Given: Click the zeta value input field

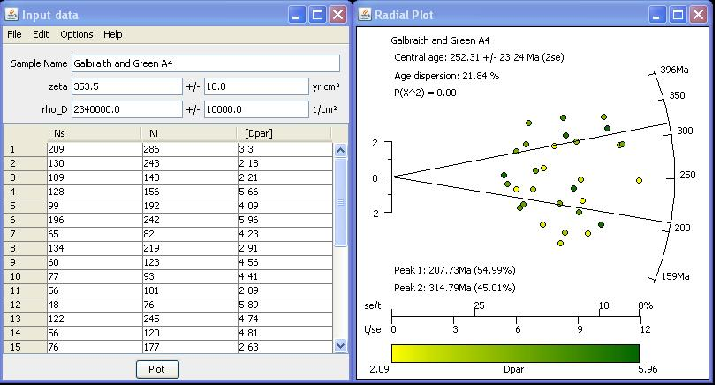Looking at the screenshot, I should pos(127,86).
